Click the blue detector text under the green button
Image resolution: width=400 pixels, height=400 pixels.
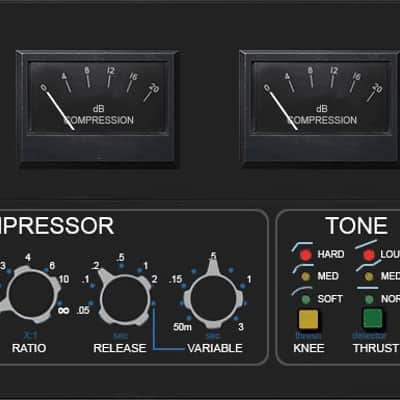(x=369, y=336)
